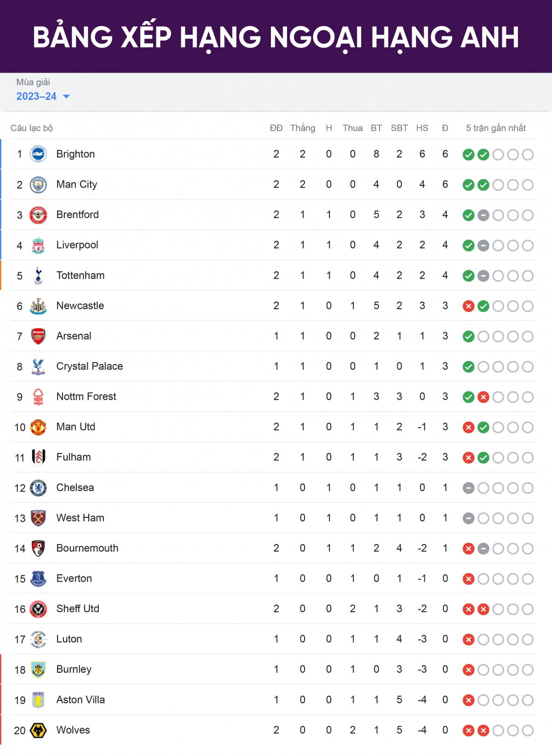
Task: Open the Nottm Forest team link
Action: [x=86, y=396]
